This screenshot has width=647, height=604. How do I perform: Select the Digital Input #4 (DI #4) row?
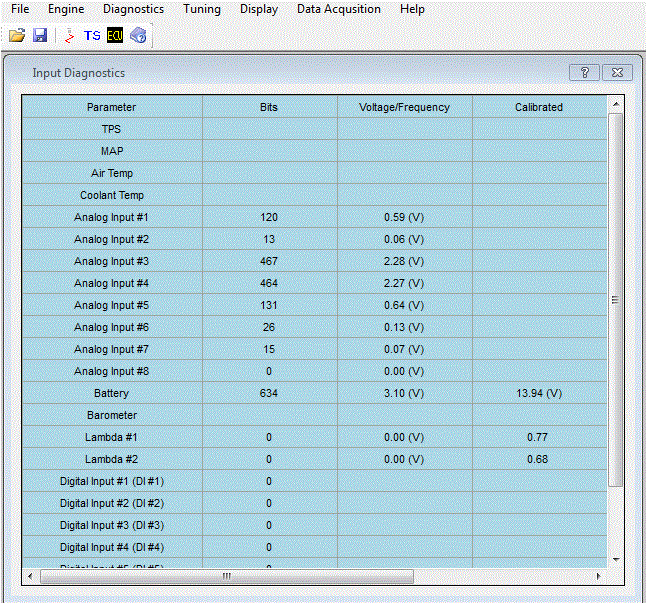(314, 547)
